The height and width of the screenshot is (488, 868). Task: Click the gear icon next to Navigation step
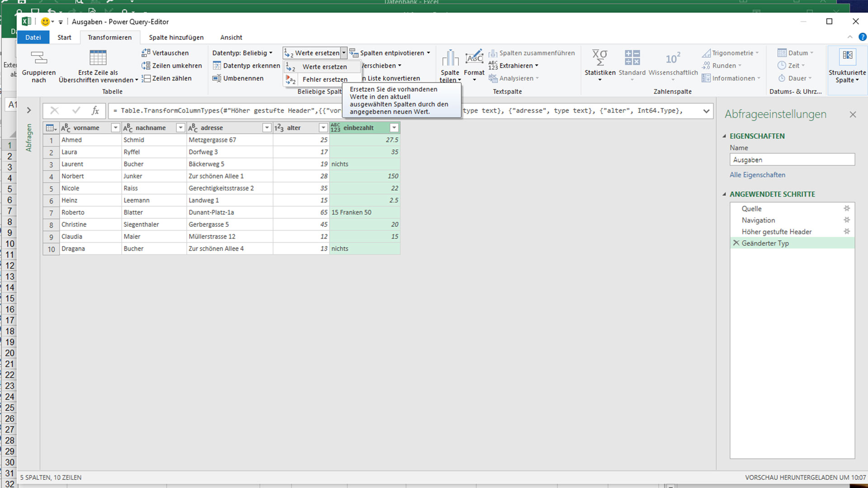click(x=847, y=220)
